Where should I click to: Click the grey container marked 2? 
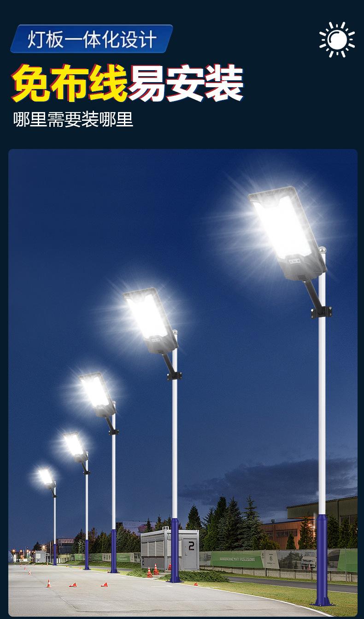click(170, 550)
